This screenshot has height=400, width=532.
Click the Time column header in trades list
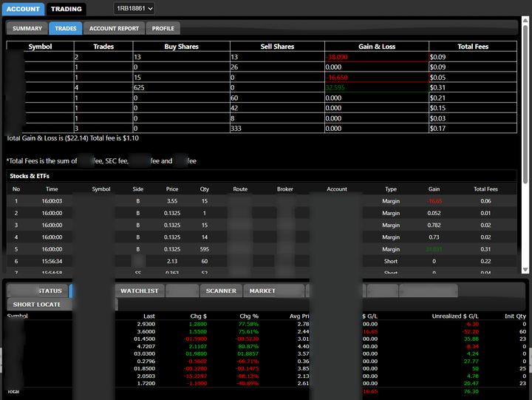pos(52,189)
